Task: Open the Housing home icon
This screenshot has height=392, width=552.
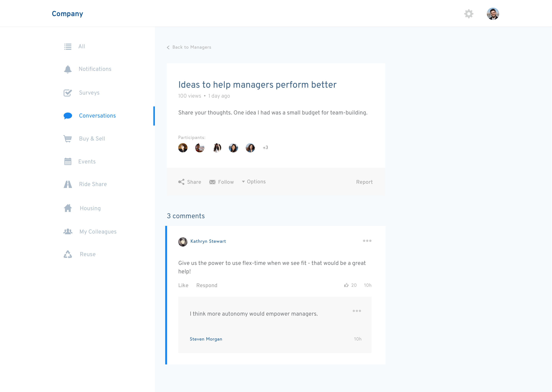Action: [x=68, y=208]
